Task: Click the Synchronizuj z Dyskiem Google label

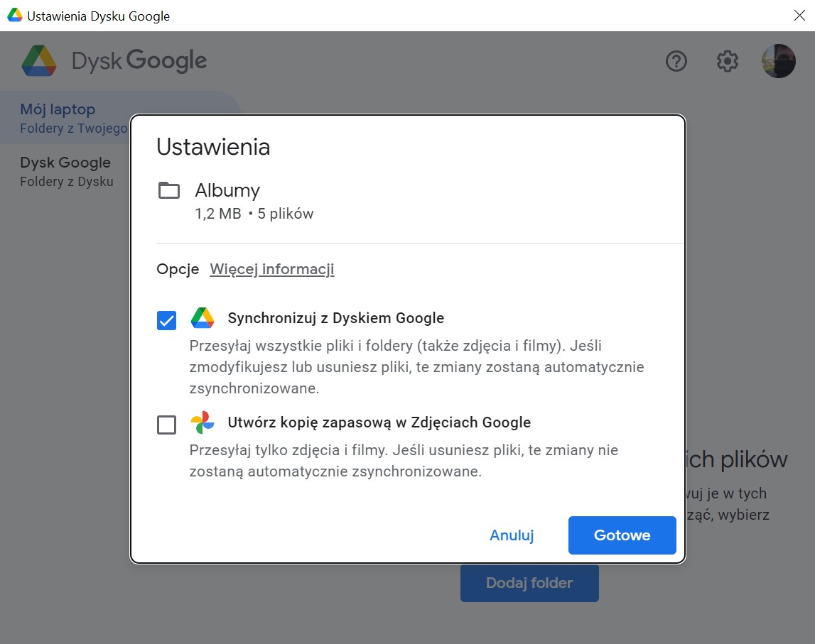Action: click(336, 318)
